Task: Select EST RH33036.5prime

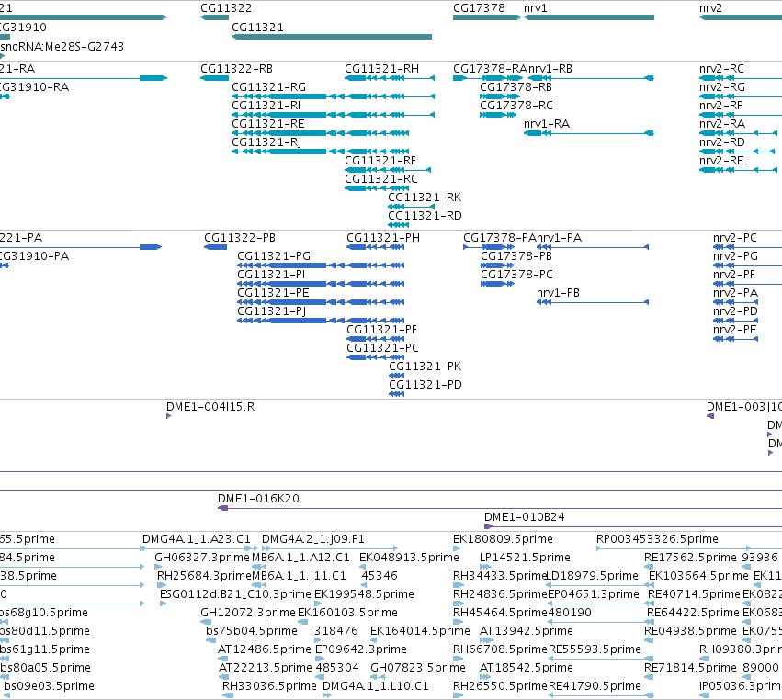Action: (269, 686)
